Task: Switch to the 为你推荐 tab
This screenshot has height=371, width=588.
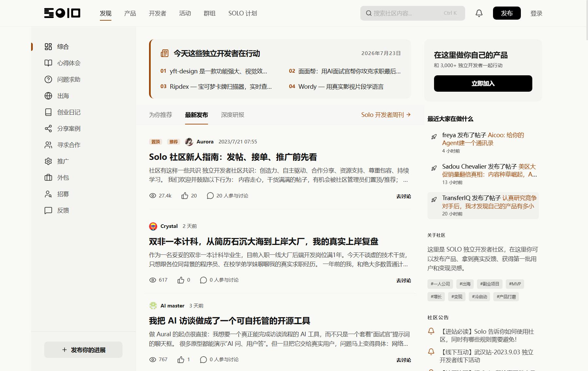Action: 161,115
